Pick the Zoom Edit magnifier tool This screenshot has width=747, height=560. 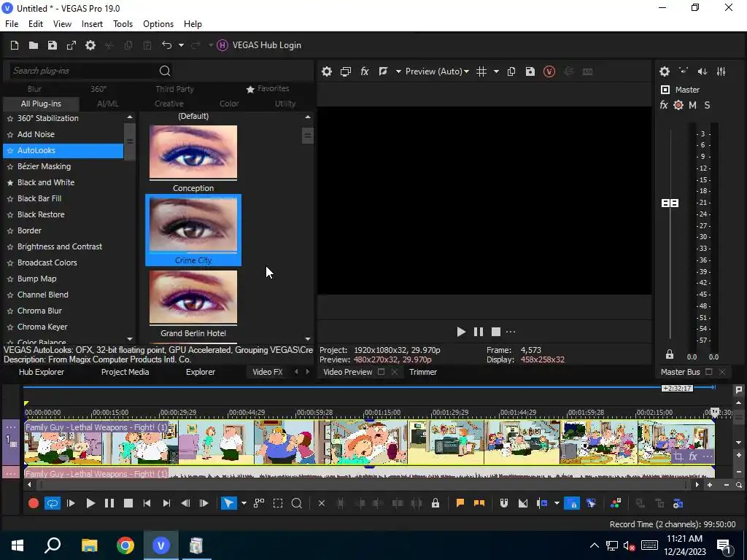[x=296, y=503]
